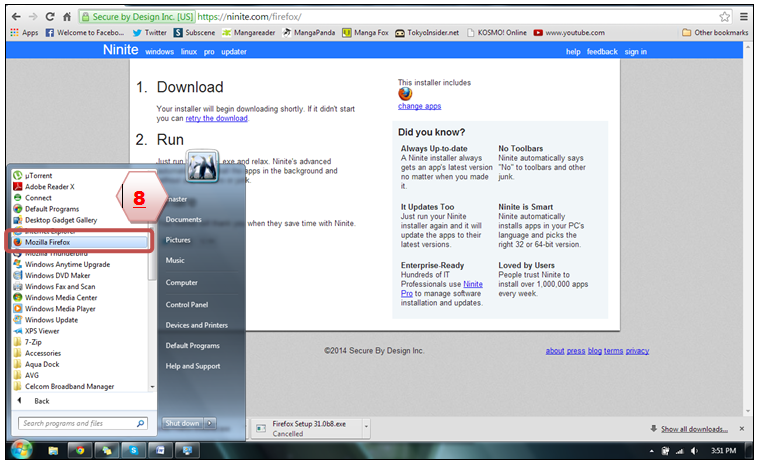
Task: Click the network signal tray icon
Action: (x=680, y=451)
